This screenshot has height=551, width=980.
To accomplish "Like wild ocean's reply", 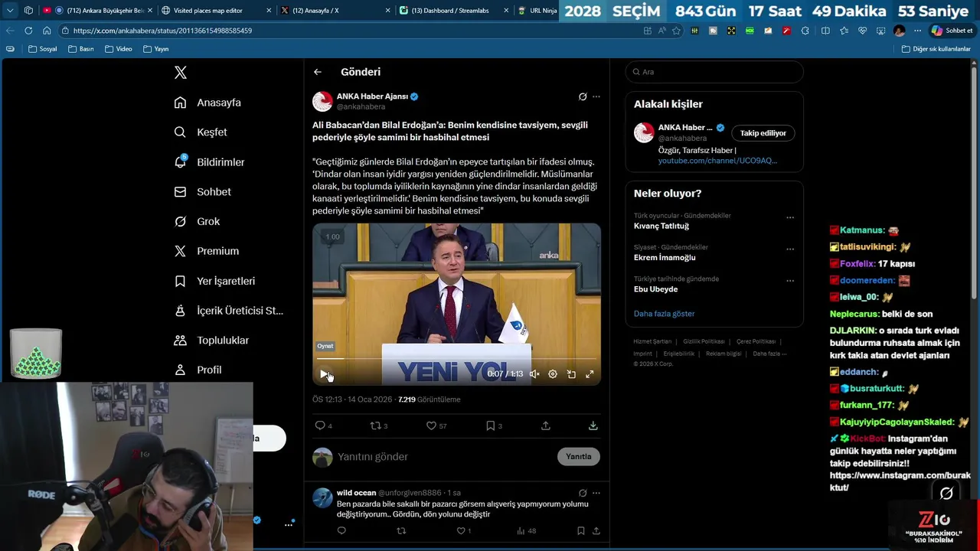I will pos(463,530).
